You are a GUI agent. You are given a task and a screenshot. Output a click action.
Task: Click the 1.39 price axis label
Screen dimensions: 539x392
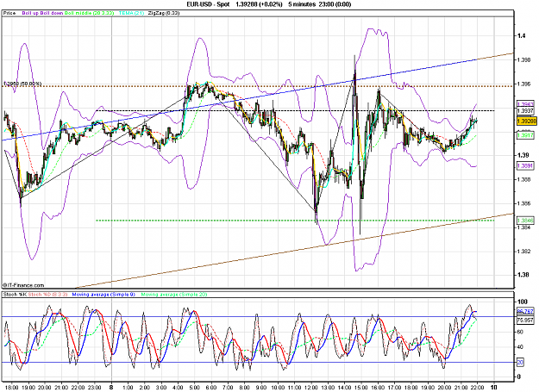pos(523,155)
